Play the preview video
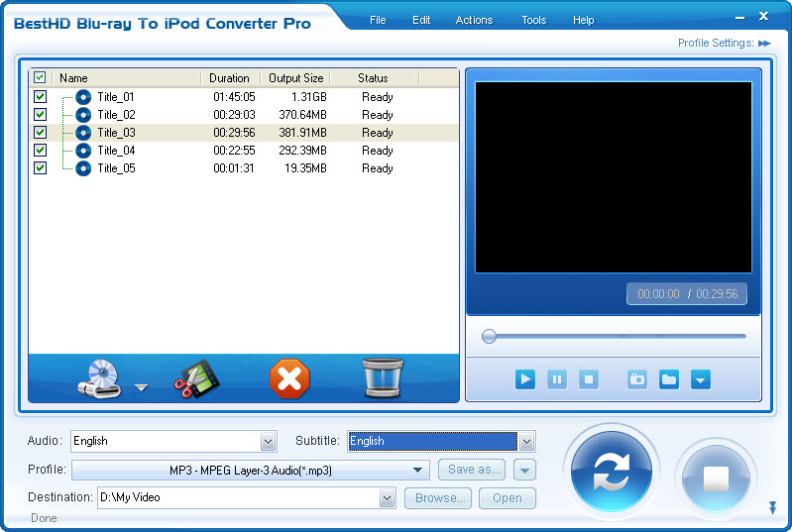This screenshot has height=532, width=792. [525, 379]
